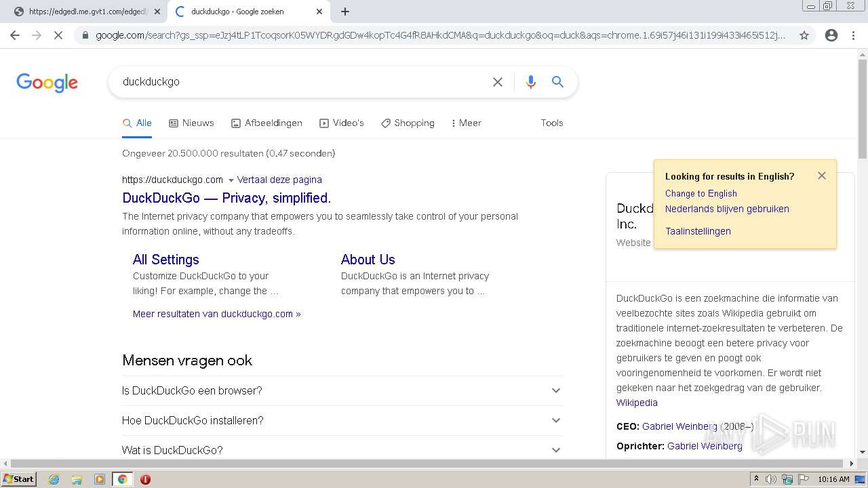Open the About Us sitelink

pyautogui.click(x=368, y=260)
